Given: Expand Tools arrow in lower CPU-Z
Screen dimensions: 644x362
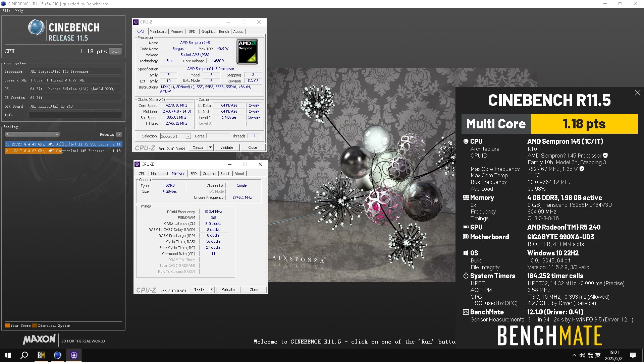Looking at the screenshot, I should tap(212, 290).
